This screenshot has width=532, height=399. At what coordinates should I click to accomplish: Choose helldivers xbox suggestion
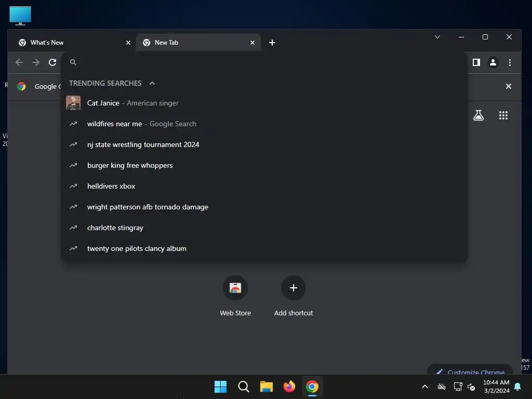tap(264, 187)
